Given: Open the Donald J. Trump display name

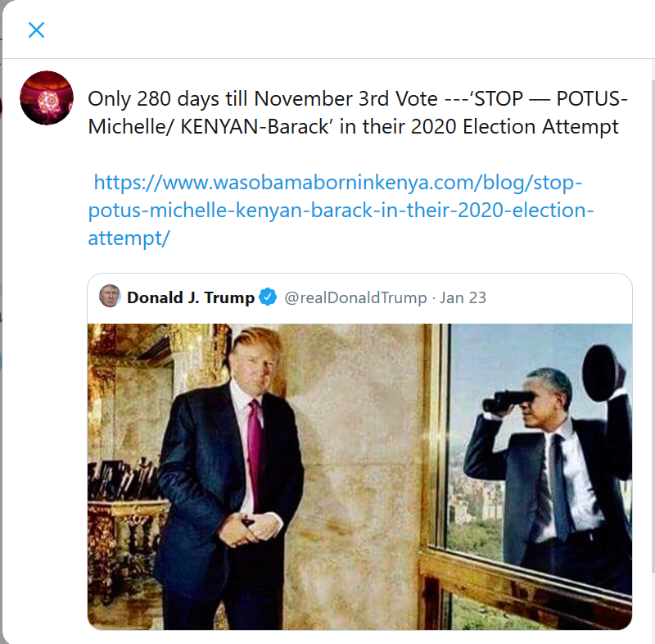Looking at the screenshot, I should click(x=190, y=297).
